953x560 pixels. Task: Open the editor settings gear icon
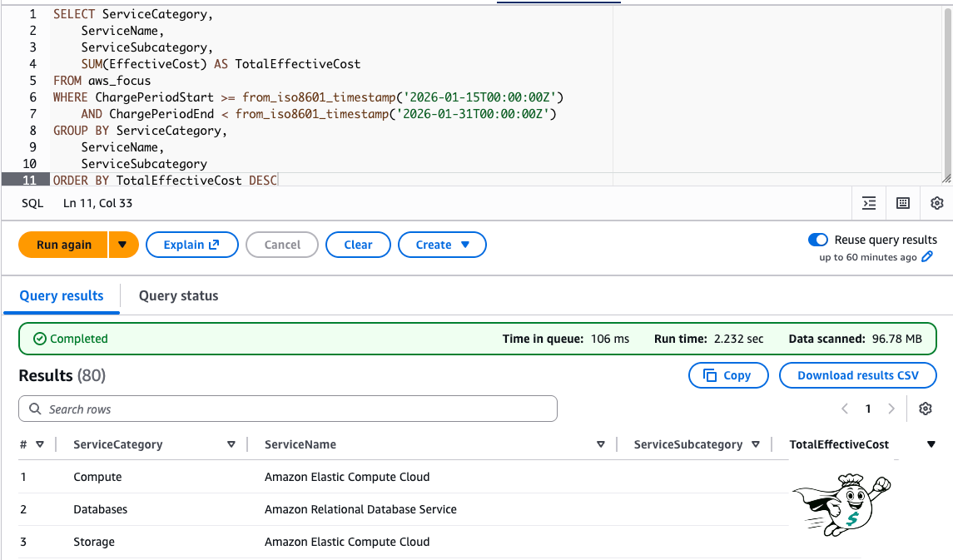click(936, 204)
